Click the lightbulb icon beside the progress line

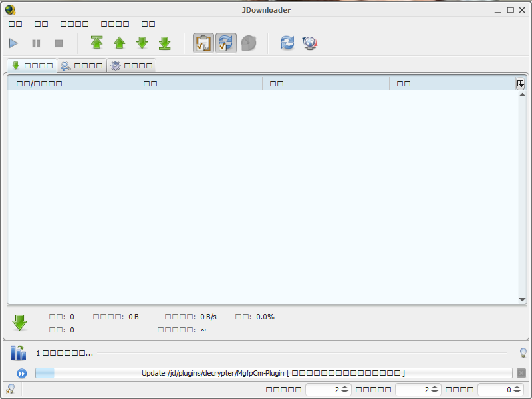pyautogui.click(x=523, y=353)
